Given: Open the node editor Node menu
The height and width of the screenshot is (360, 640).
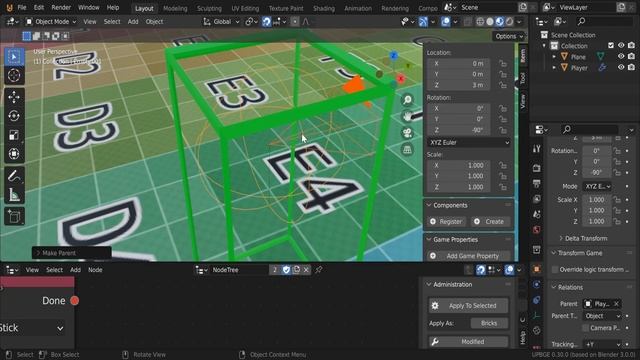Looking at the screenshot, I should pos(95,270).
